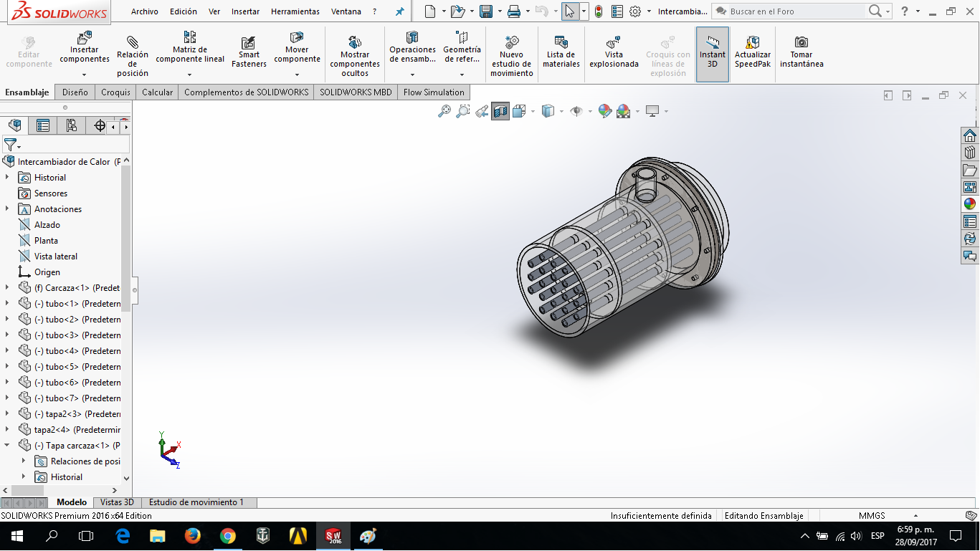This screenshot has height=551, width=980.
Task: Open Chrome from the Windows taskbar
Action: click(228, 536)
